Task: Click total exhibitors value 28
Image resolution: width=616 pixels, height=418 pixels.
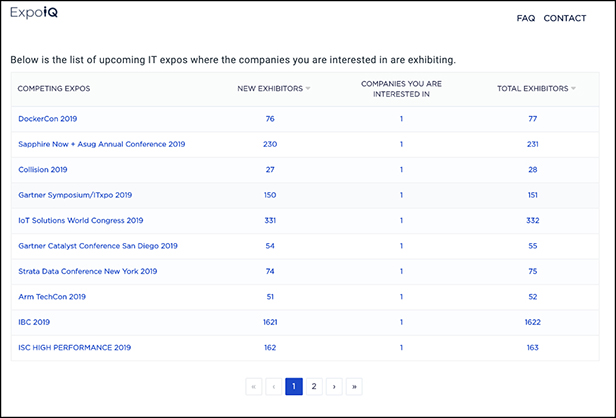Action: (x=533, y=170)
